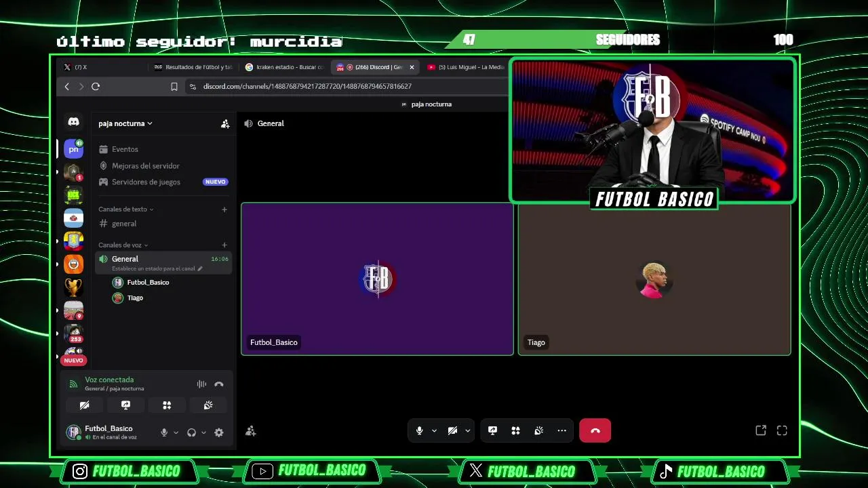Collapse Canales de texto category
The height and width of the screenshot is (488, 868).
(126, 209)
